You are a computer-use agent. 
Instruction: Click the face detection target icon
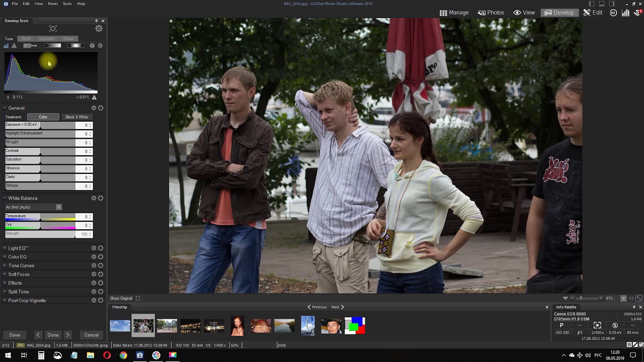[53, 29]
